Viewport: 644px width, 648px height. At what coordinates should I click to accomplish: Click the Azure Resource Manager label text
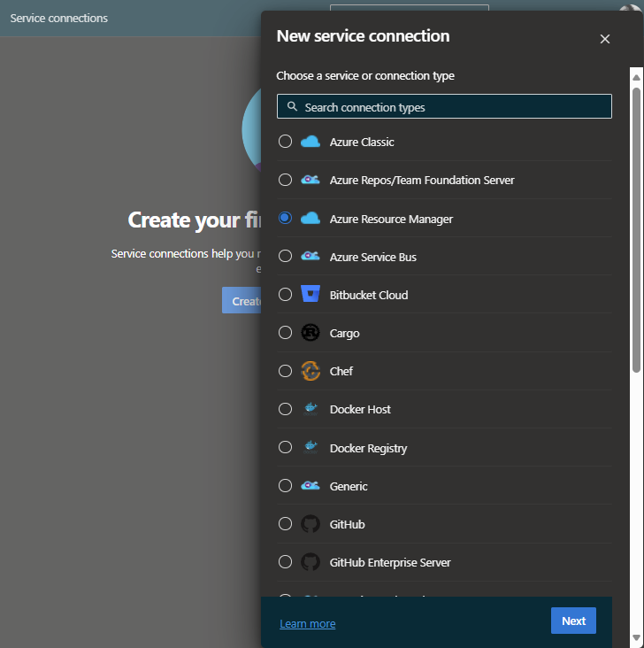pos(391,219)
